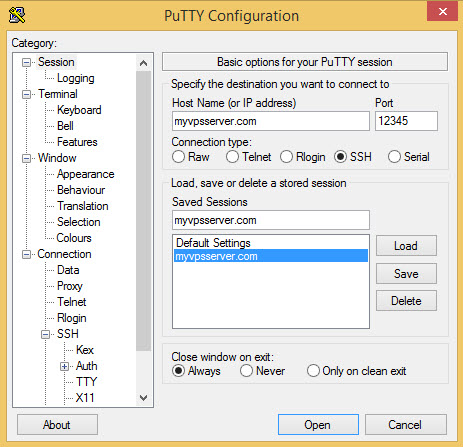Collapse the Connection category node

(26, 254)
